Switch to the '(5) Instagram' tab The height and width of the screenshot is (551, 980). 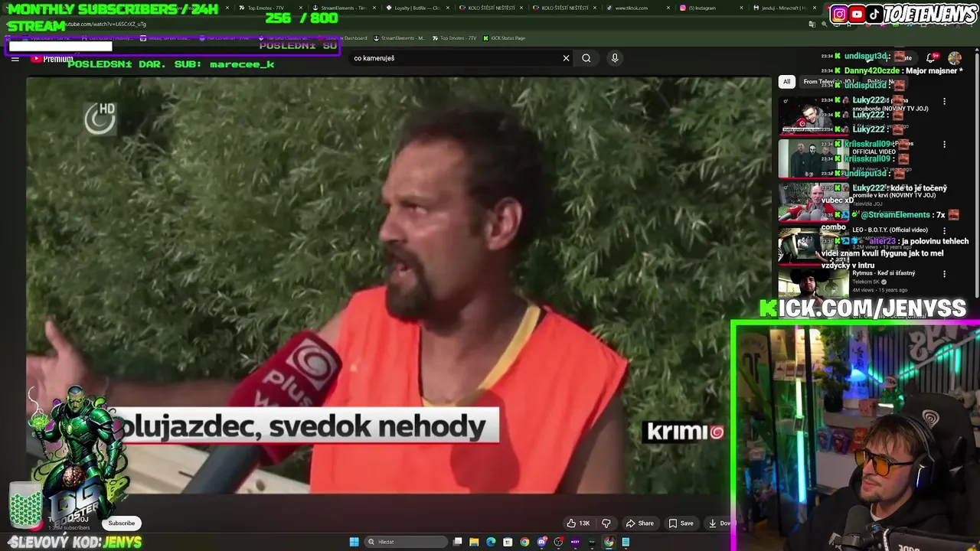click(710, 8)
